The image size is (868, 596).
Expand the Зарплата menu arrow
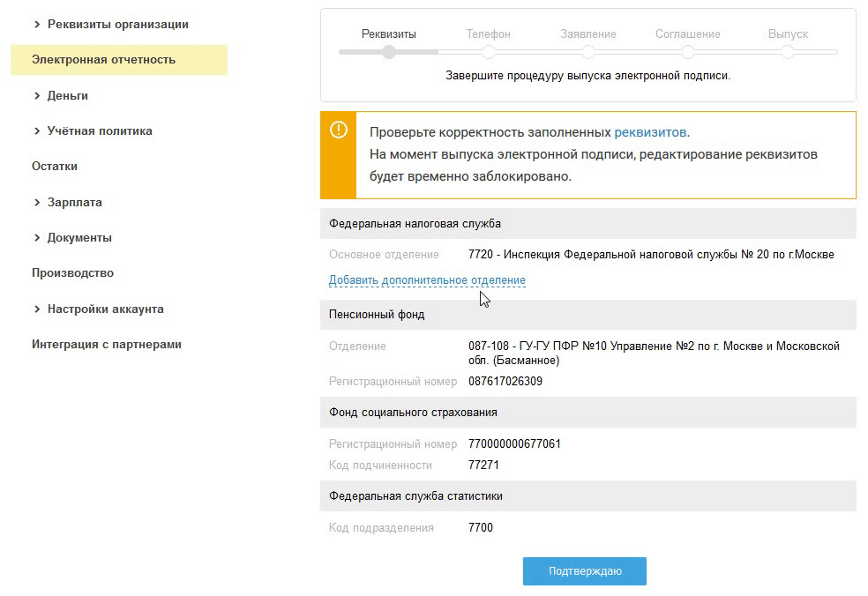pos(37,203)
